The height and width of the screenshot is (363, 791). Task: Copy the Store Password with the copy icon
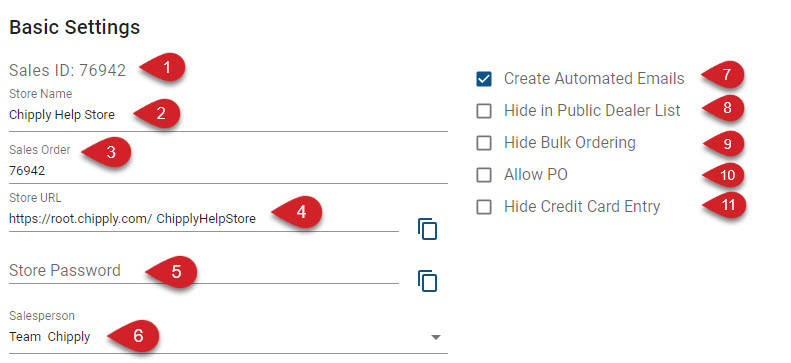427,281
